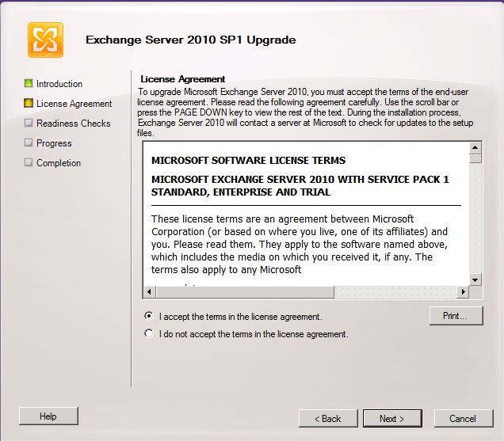The image size is (504, 441).
Task: Click the Exchange Server logo icon
Action: (x=45, y=40)
